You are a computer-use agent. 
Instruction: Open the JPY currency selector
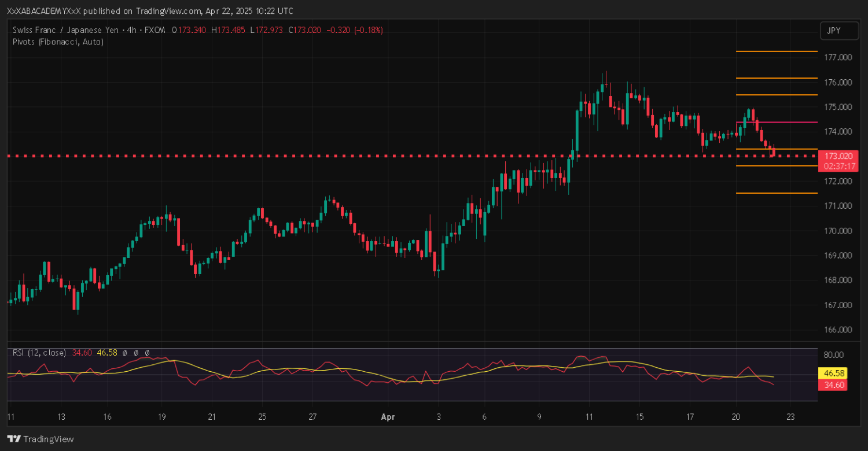click(838, 31)
